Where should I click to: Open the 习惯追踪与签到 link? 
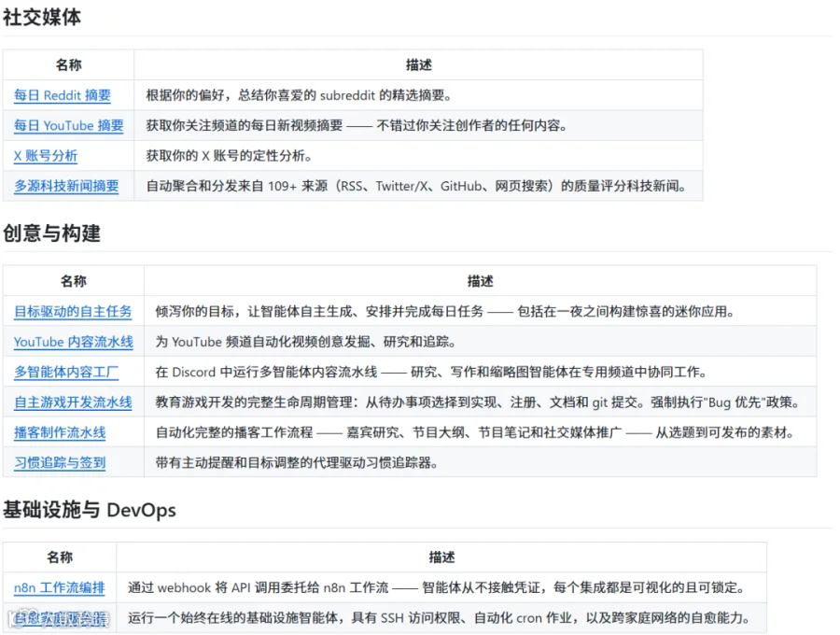(x=60, y=462)
